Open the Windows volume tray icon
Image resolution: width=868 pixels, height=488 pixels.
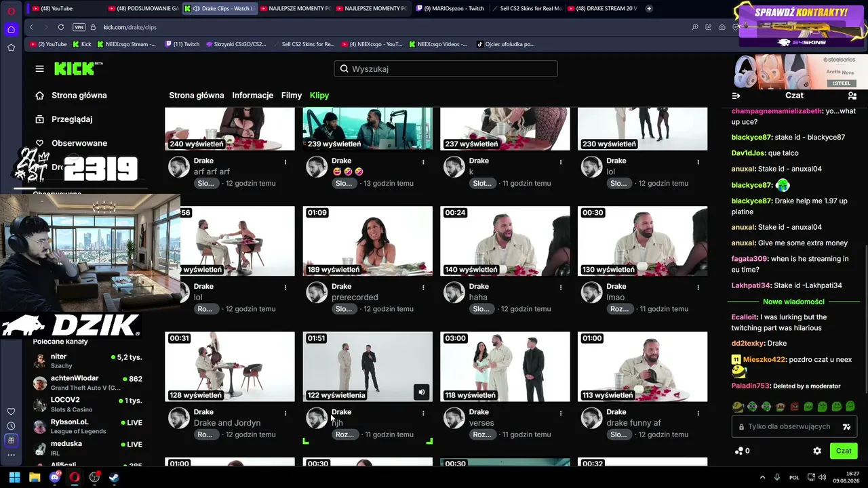[x=823, y=477]
